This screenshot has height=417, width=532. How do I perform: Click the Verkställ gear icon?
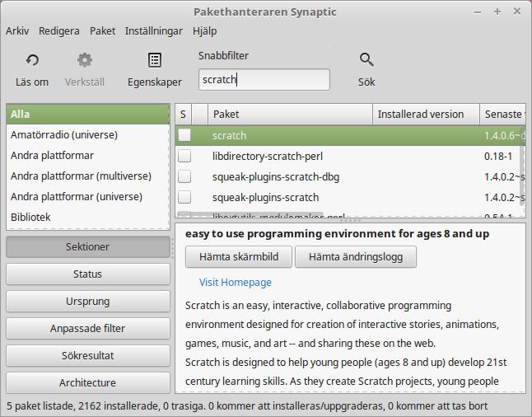pyautogui.click(x=85, y=60)
